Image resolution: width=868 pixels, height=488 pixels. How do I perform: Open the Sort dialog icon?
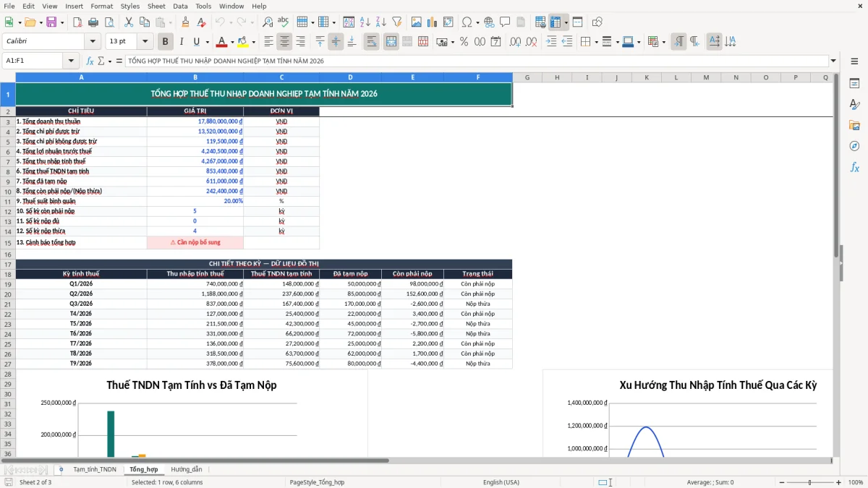coord(349,22)
